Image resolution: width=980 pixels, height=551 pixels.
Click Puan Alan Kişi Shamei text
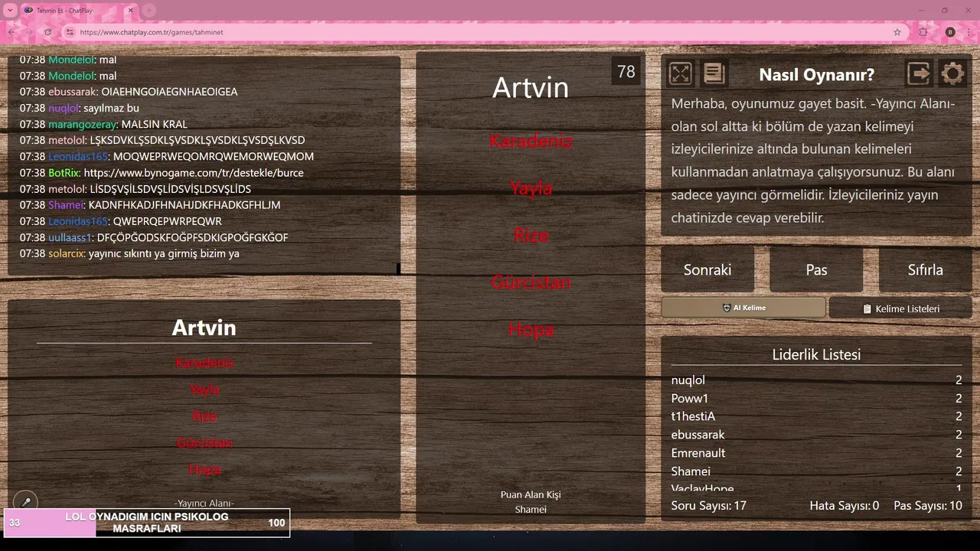[x=531, y=502]
